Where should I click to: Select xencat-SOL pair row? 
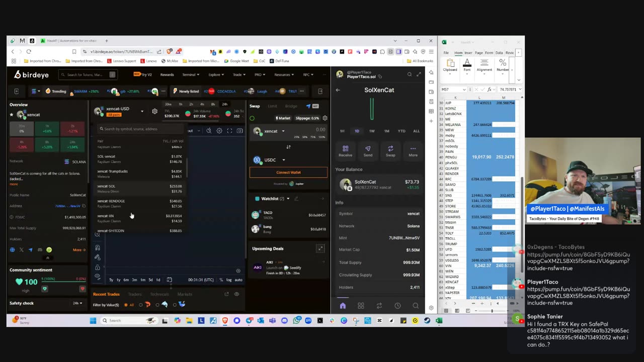click(140, 189)
